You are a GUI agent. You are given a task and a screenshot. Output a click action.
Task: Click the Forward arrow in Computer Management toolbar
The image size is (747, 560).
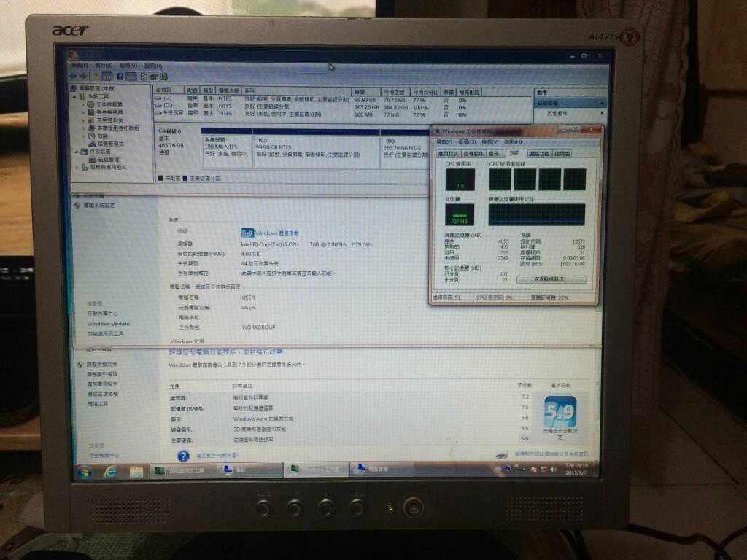(83, 76)
